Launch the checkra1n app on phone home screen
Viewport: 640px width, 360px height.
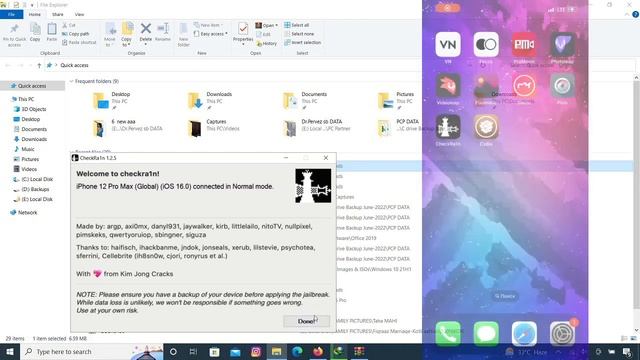(x=448, y=127)
